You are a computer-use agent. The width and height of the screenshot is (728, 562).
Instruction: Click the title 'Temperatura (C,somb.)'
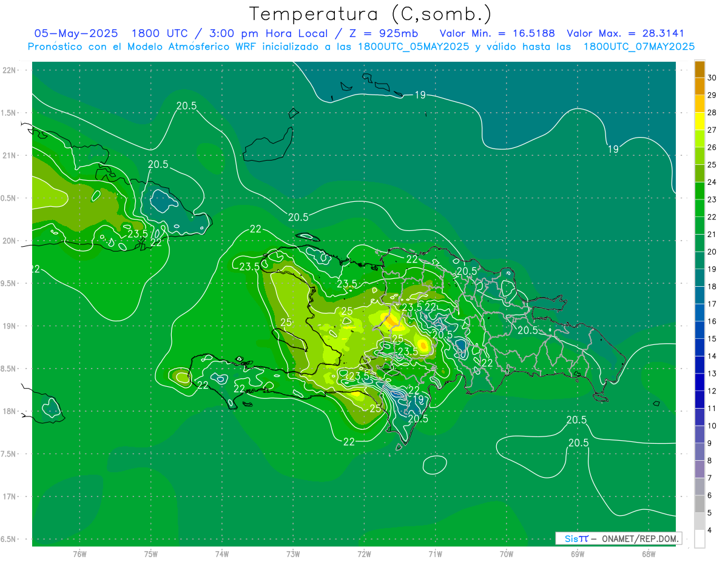[x=371, y=15]
